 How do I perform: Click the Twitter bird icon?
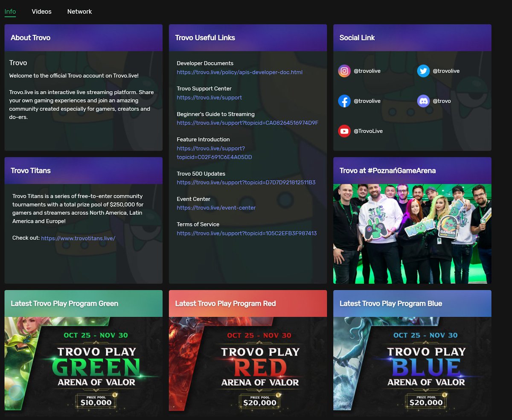423,71
